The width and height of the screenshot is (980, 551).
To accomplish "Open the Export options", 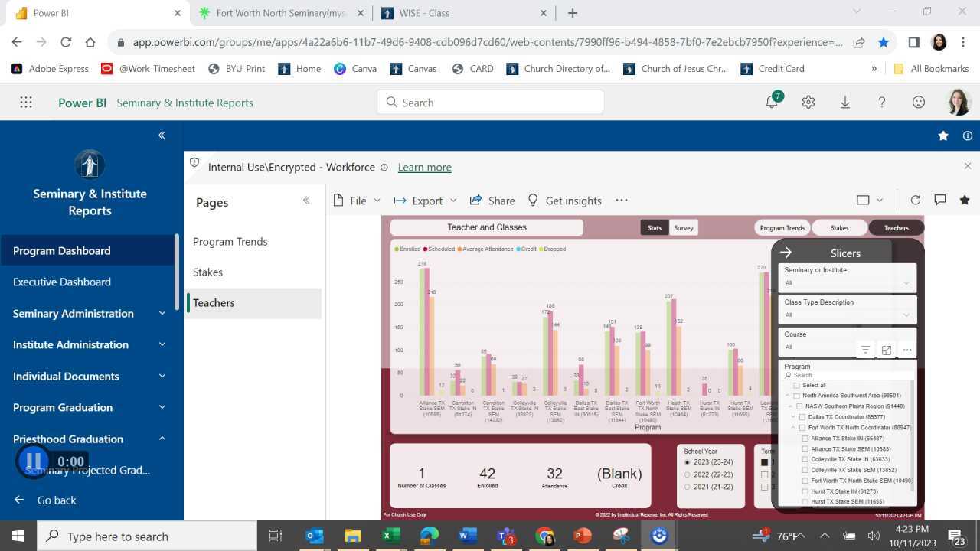I will point(426,201).
